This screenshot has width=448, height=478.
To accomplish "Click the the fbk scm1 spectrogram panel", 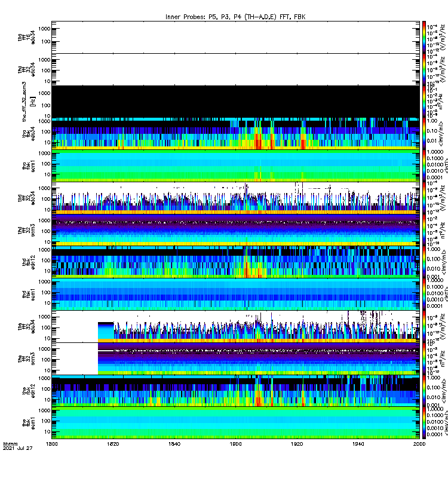I will [x=235, y=423].
